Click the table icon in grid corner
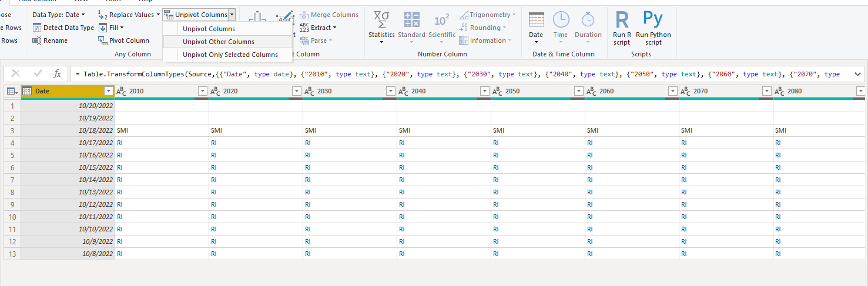The height and width of the screenshot is (286, 868). tap(12, 91)
